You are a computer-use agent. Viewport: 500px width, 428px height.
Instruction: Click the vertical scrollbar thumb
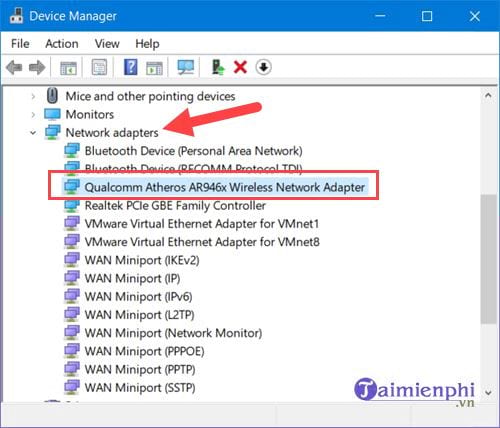click(x=488, y=259)
